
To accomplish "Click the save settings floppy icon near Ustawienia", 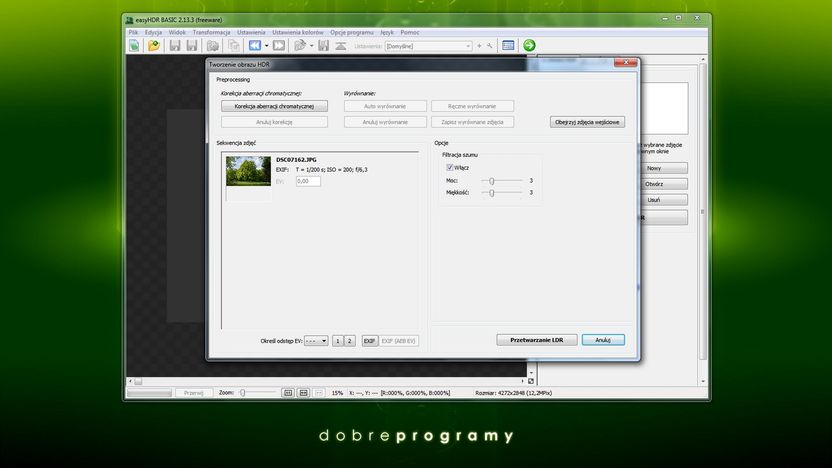I will pos(324,46).
